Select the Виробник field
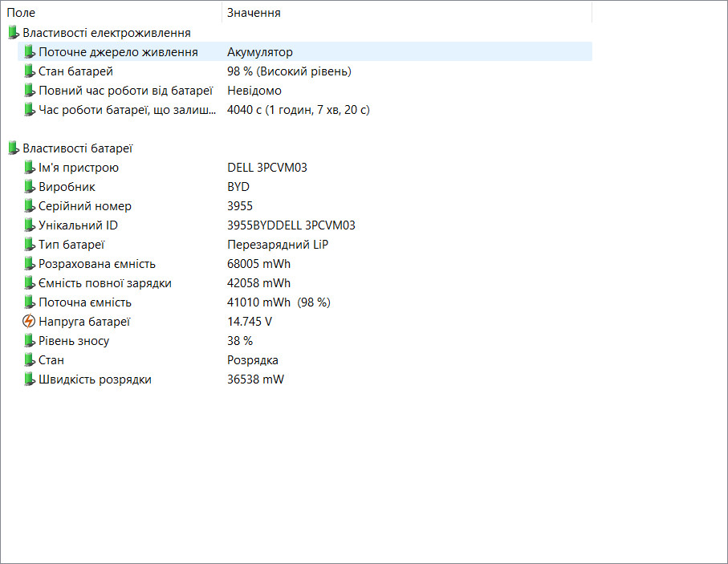This screenshot has width=728, height=564. click(x=67, y=187)
